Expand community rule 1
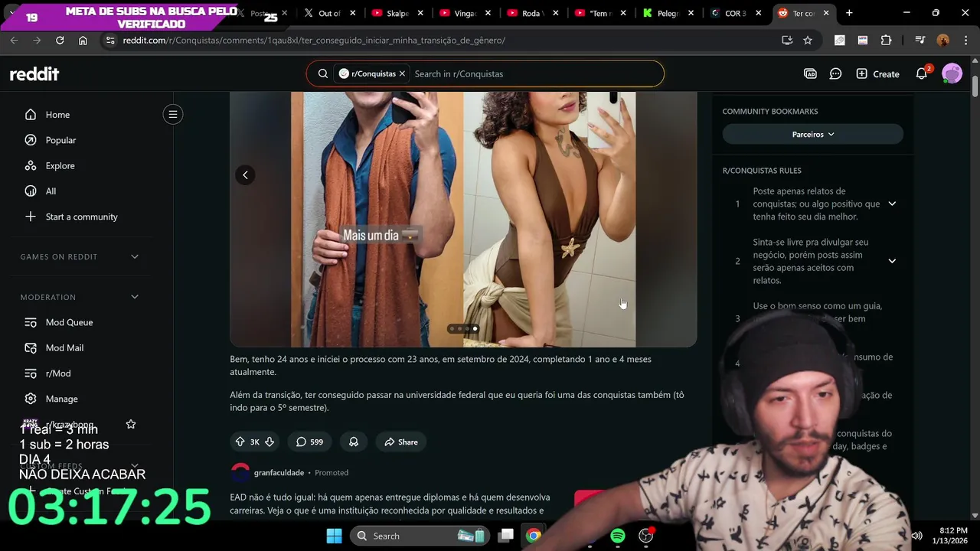 click(x=892, y=204)
